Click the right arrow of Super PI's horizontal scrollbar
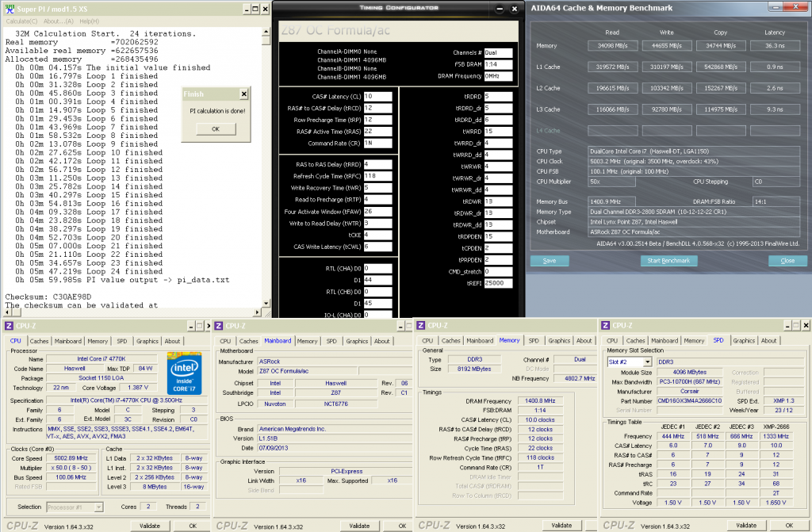812x532 pixels. (x=258, y=312)
